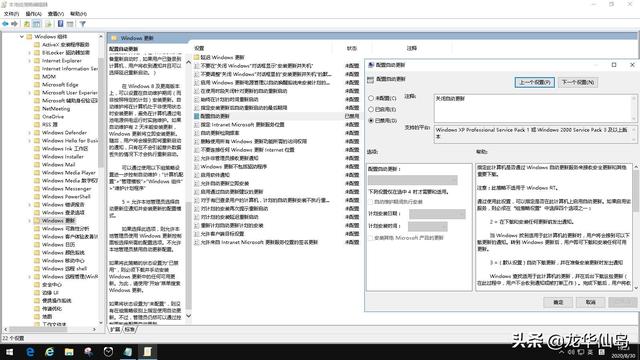640x360 pixels.
Task: Click the 配置自动更新 policy setting icon
Action: coord(196,116)
